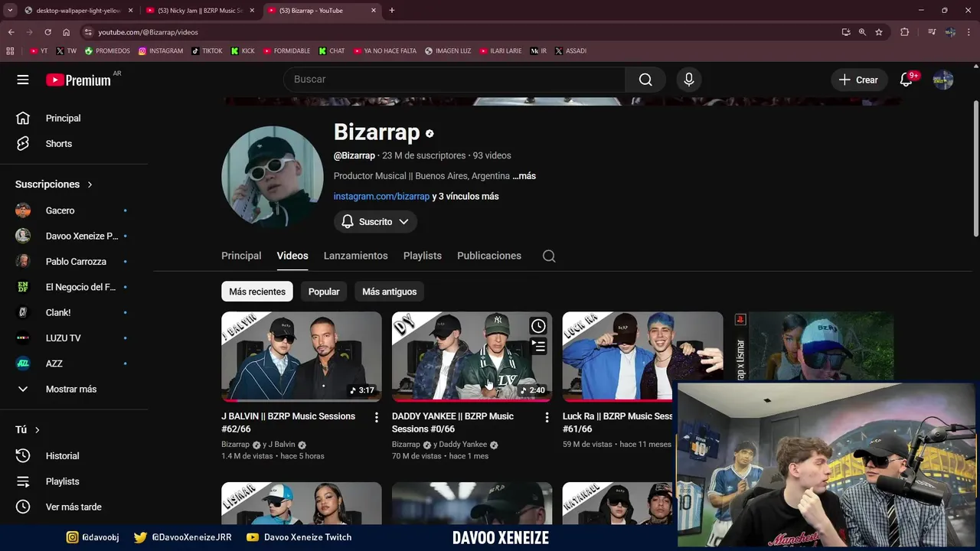Image resolution: width=980 pixels, height=551 pixels.
Task: Click the Crear button
Action: 858,80
